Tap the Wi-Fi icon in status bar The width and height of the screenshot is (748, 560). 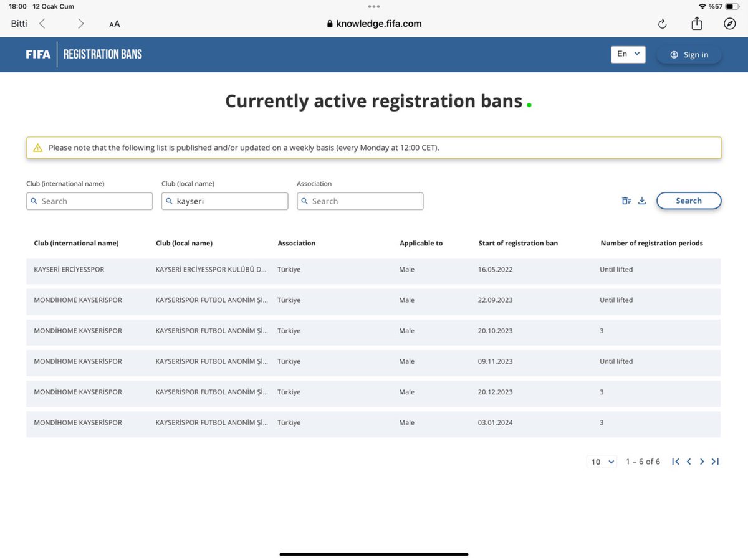tap(702, 6)
